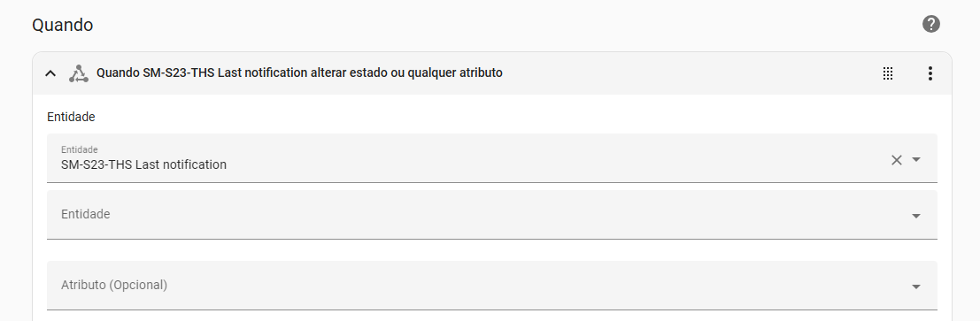Image resolution: width=980 pixels, height=321 pixels.
Task: Clear the SM-S23-THS Last notification entity
Action: pyautogui.click(x=896, y=160)
